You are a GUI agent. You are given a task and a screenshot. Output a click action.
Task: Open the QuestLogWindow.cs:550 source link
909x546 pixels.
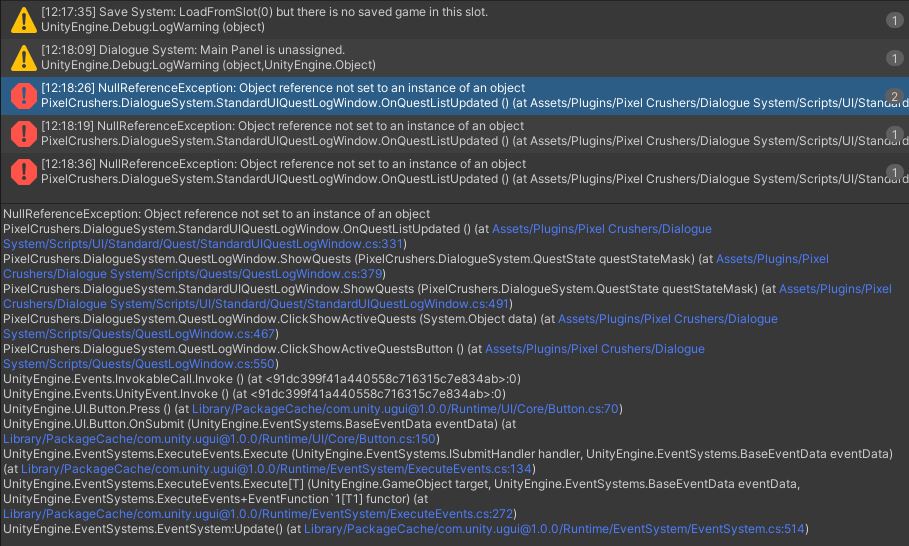coord(139,365)
